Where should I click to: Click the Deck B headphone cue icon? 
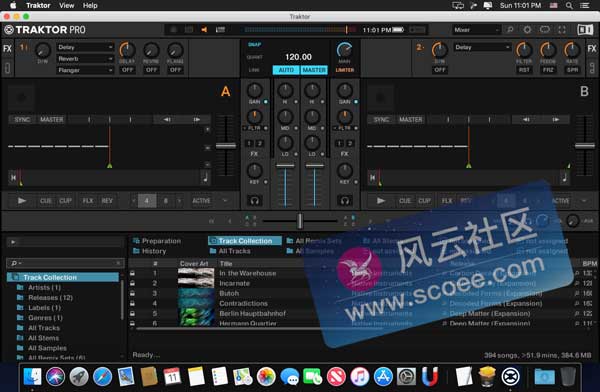pyautogui.click(x=345, y=201)
